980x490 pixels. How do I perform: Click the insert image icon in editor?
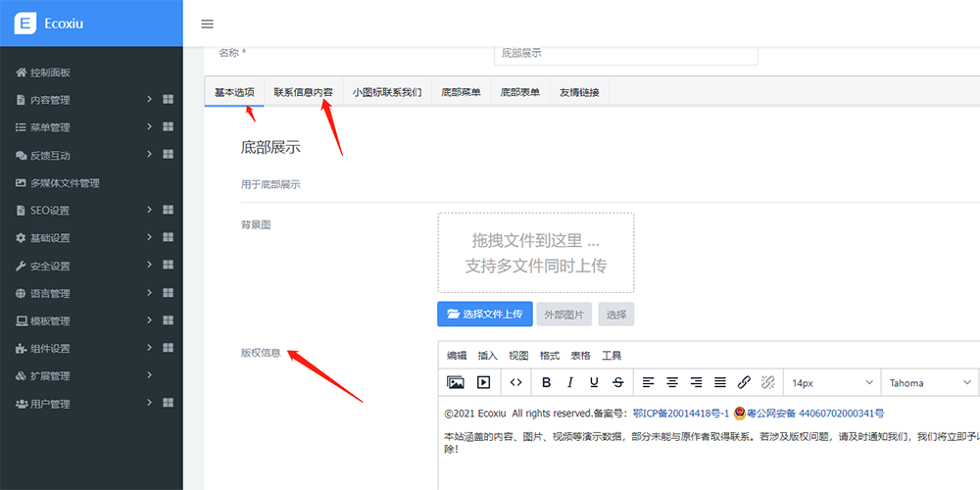tap(456, 382)
